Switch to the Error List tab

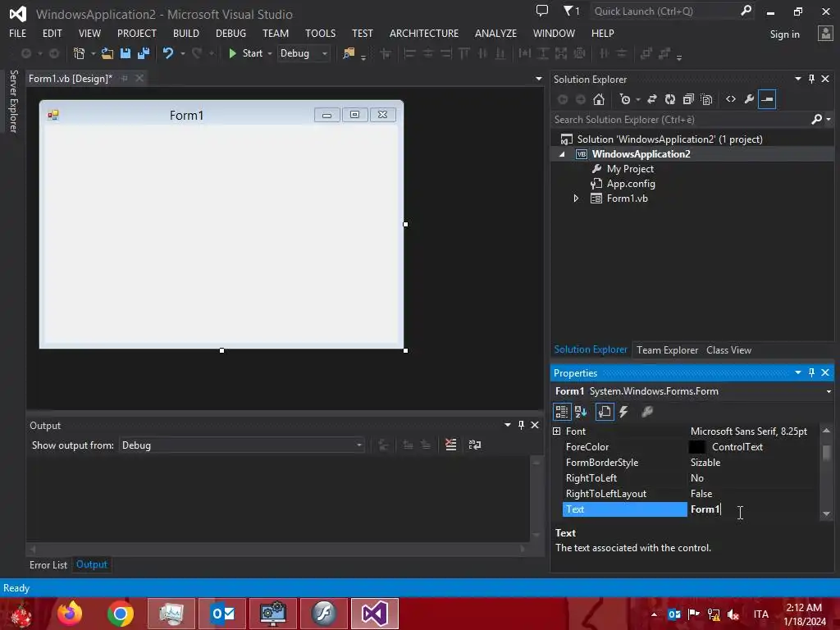(x=48, y=564)
